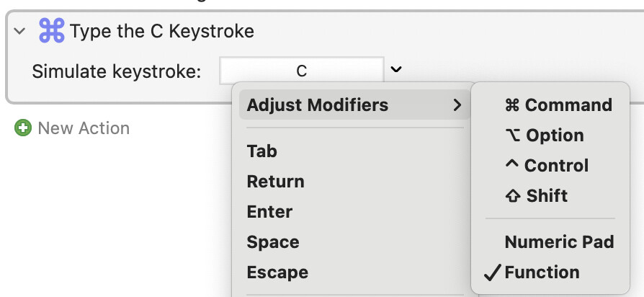Enable the ⌥ Option modifier
This screenshot has width=644, height=297.
pos(545,136)
